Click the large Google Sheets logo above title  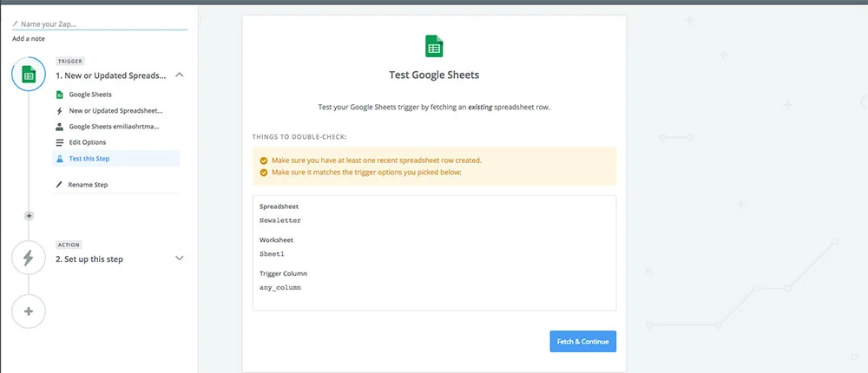point(434,46)
